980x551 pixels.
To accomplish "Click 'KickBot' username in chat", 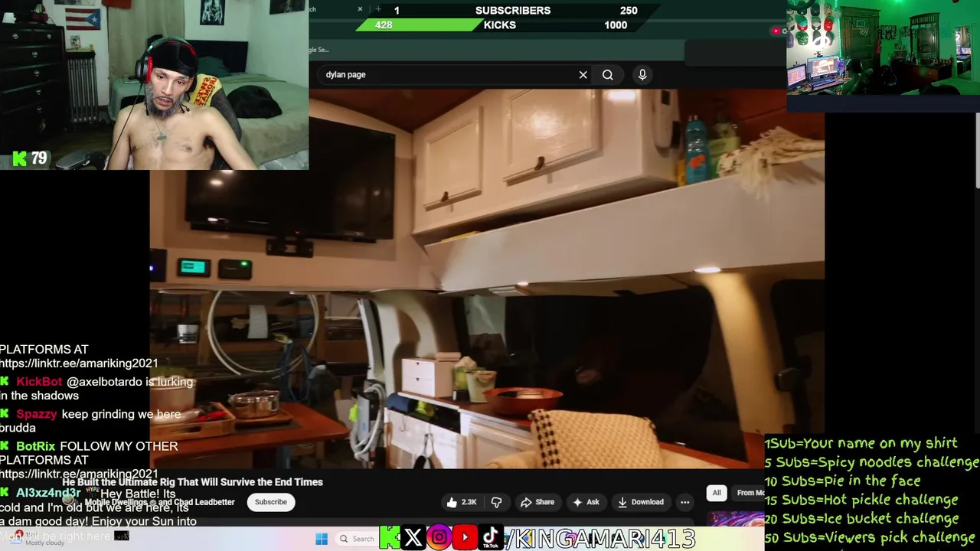I will (x=39, y=381).
